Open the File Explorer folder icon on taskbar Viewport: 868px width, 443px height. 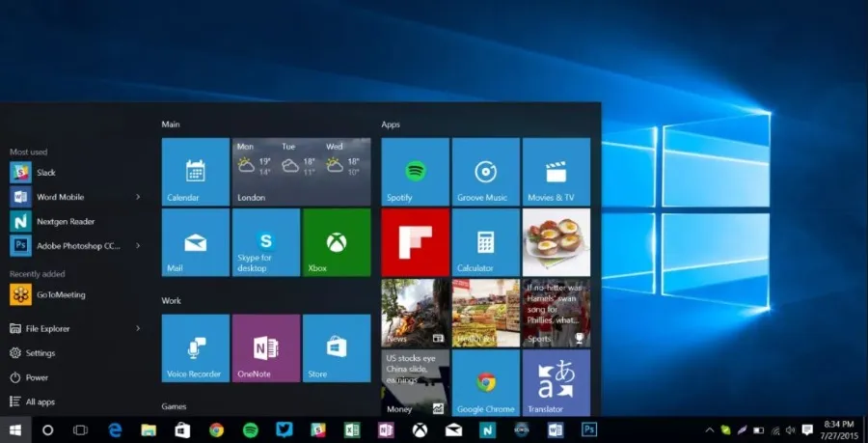click(149, 429)
